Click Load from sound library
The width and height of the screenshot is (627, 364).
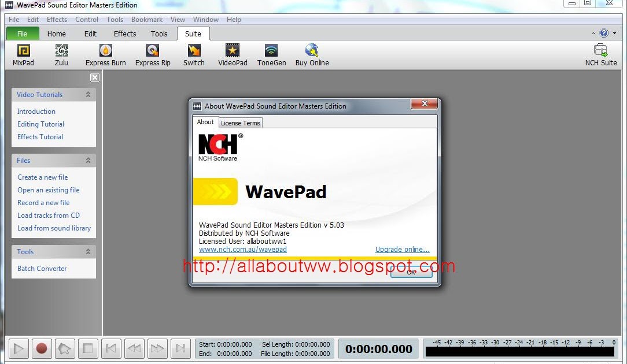pyautogui.click(x=54, y=228)
